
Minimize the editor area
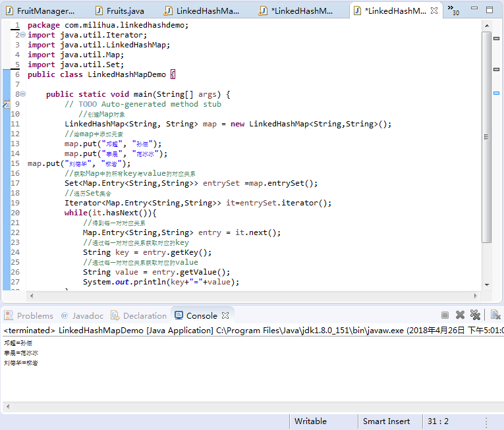pos(474,9)
